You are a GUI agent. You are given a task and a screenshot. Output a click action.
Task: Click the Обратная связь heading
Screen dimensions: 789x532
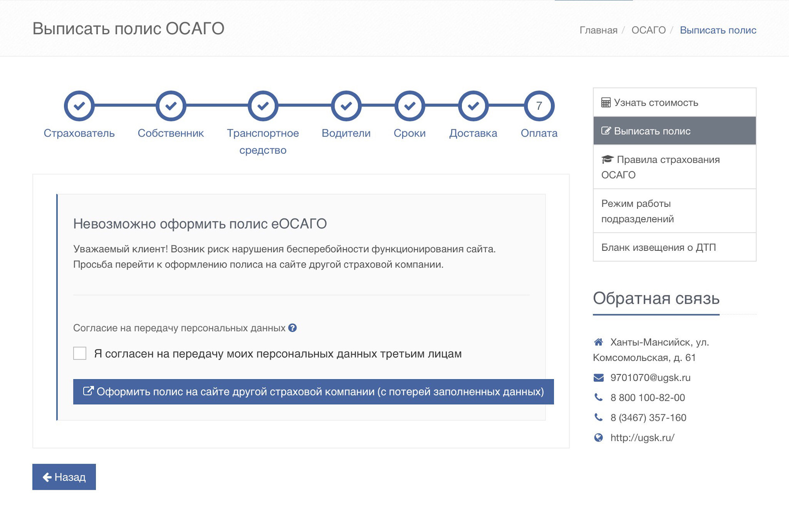click(656, 298)
